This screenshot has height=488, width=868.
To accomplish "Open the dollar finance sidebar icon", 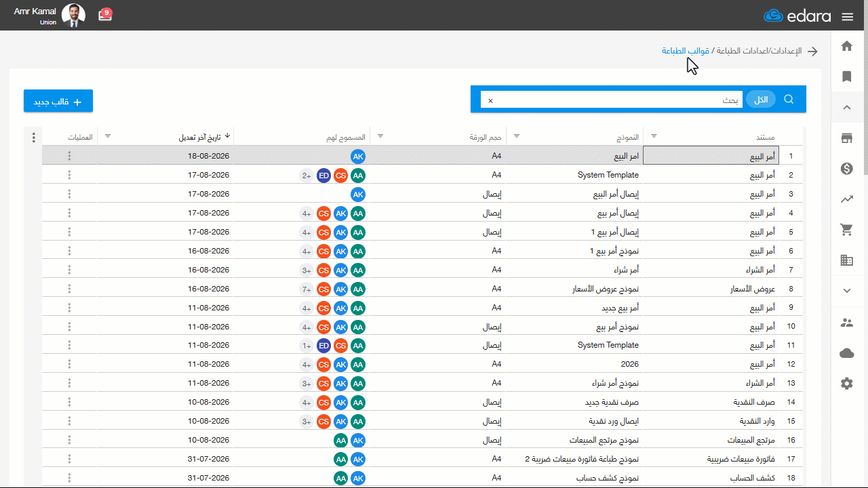I will pyautogui.click(x=846, y=169).
